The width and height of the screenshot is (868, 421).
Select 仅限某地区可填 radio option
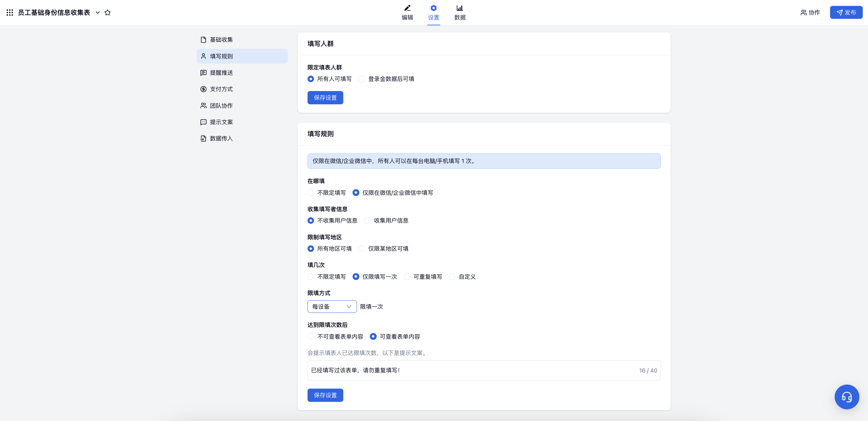click(x=362, y=249)
